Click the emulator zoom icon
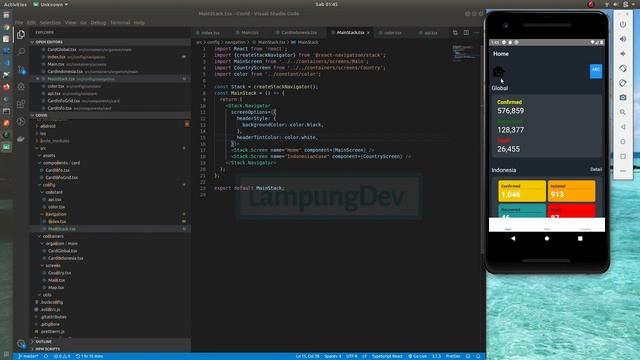 point(623,112)
